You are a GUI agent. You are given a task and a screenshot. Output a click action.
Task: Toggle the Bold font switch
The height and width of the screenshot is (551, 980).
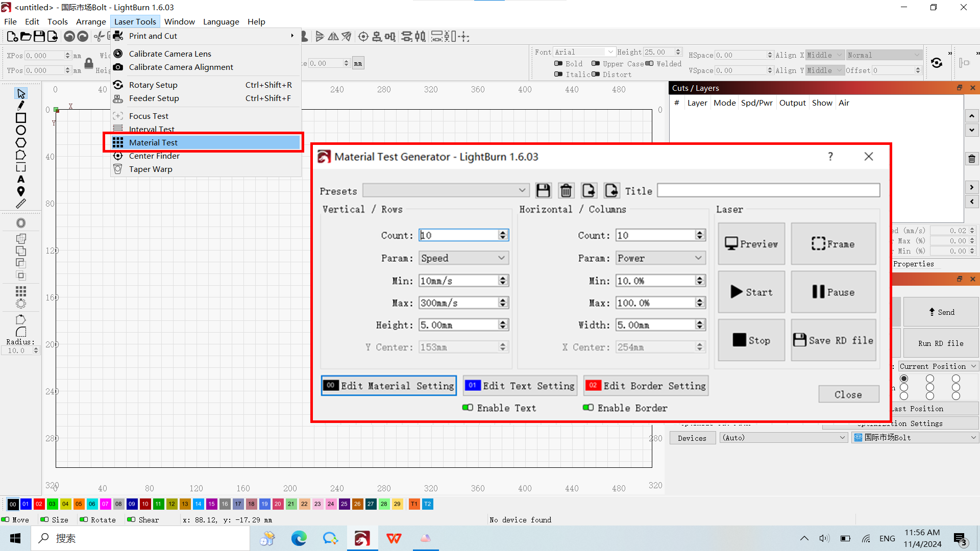(558, 64)
